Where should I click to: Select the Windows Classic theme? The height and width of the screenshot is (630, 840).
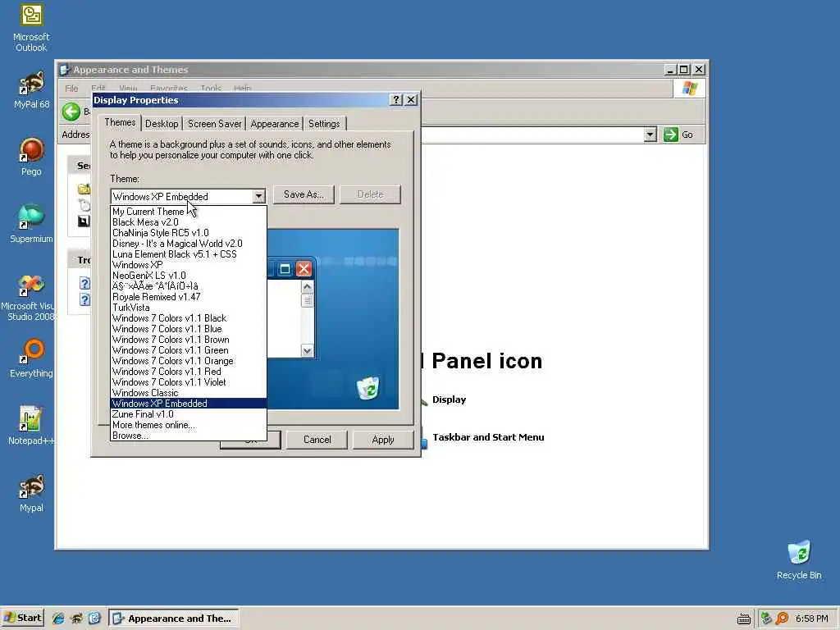point(189,393)
